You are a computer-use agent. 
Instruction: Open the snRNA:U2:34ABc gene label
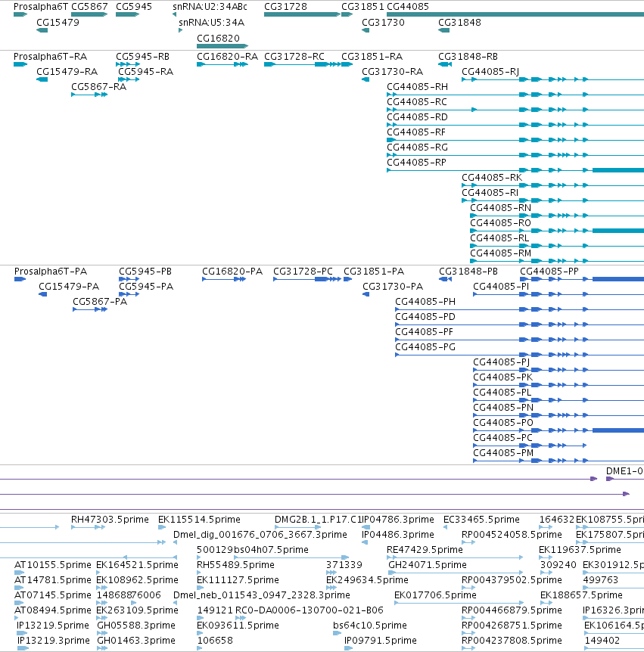(x=210, y=7)
